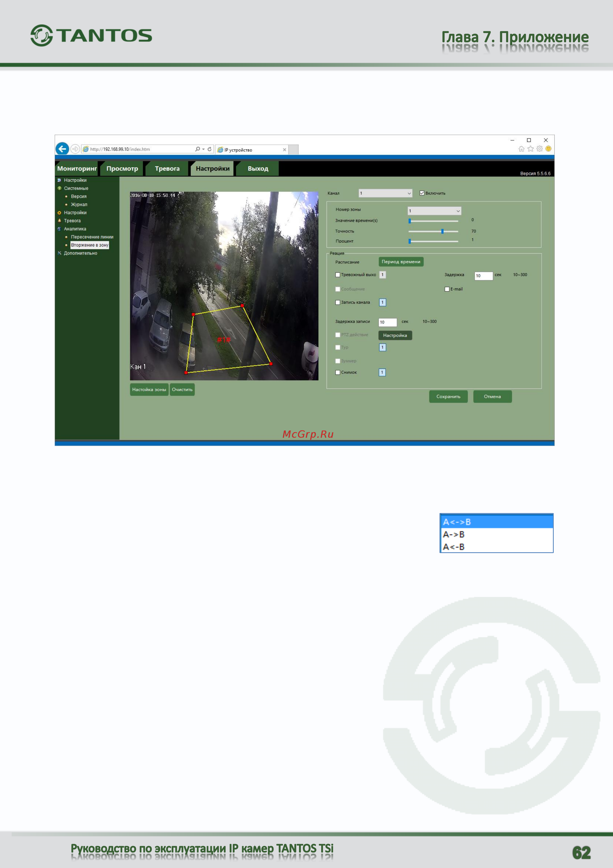Click the Задержка записи input field
The height and width of the screenshot is (868, 613).
tap(387, 322)
